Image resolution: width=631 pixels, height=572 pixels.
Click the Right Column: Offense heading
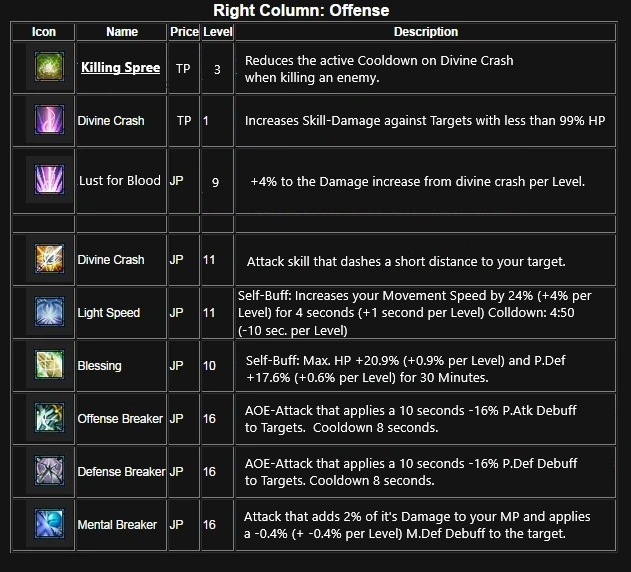tap(301, 10)
